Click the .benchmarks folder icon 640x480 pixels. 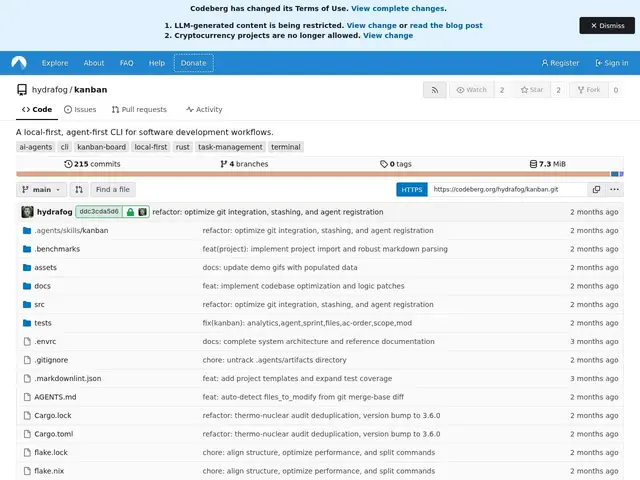coord(27,249)
